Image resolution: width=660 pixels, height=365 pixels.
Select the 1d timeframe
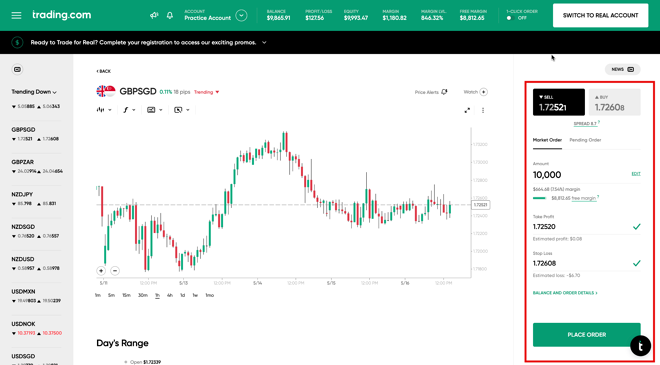tap(182, 296)
